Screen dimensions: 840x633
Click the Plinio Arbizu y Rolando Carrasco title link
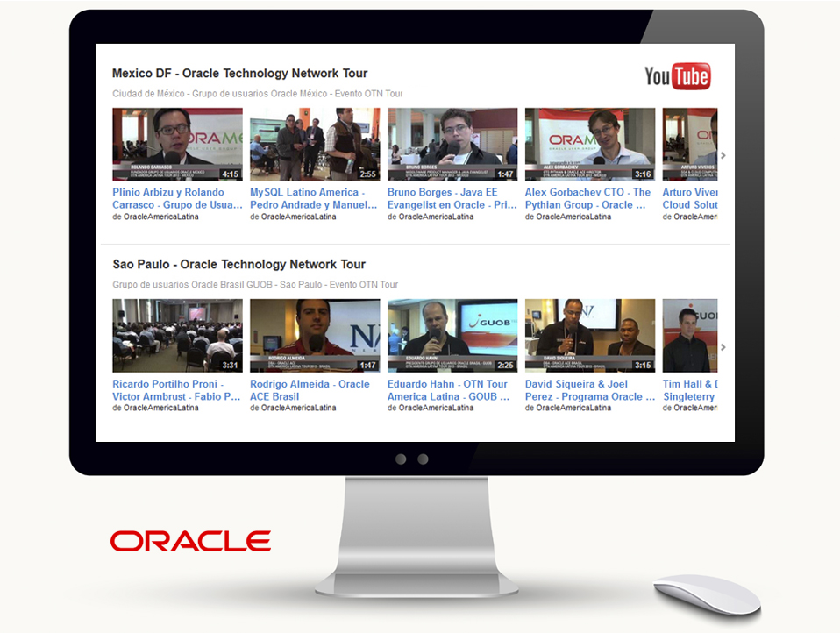(177, 199)
